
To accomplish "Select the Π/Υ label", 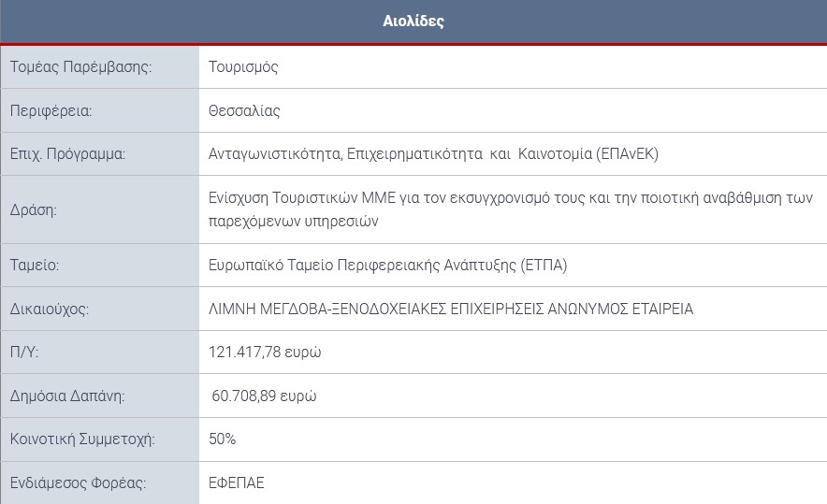I will click(24, 352).
